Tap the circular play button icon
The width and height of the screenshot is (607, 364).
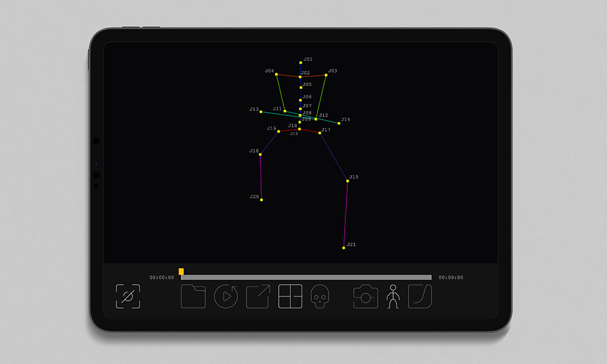[226, 296]
